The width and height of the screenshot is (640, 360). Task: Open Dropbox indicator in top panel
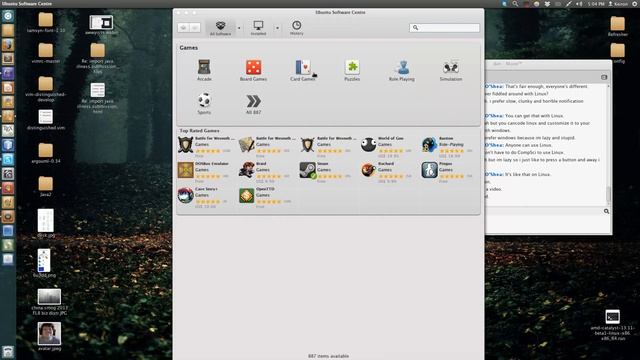[x=547, y=4]
